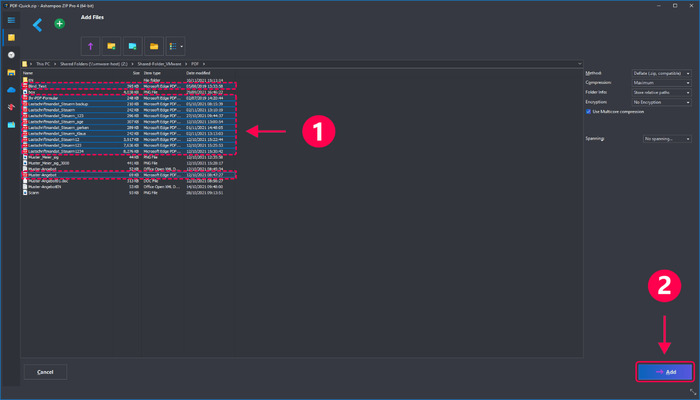
Task: Click the light blue folder sidebar icon
Action: tap(11, 125)
